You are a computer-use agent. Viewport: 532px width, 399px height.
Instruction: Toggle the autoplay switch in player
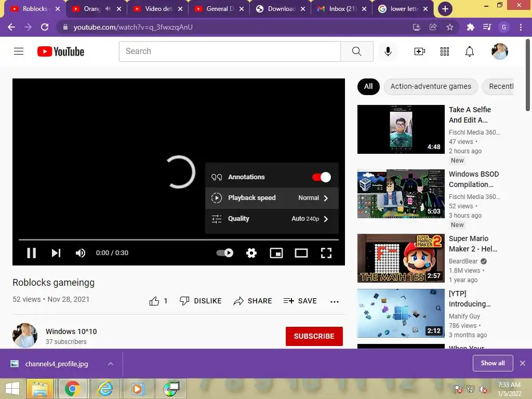[x=224, y=253]
